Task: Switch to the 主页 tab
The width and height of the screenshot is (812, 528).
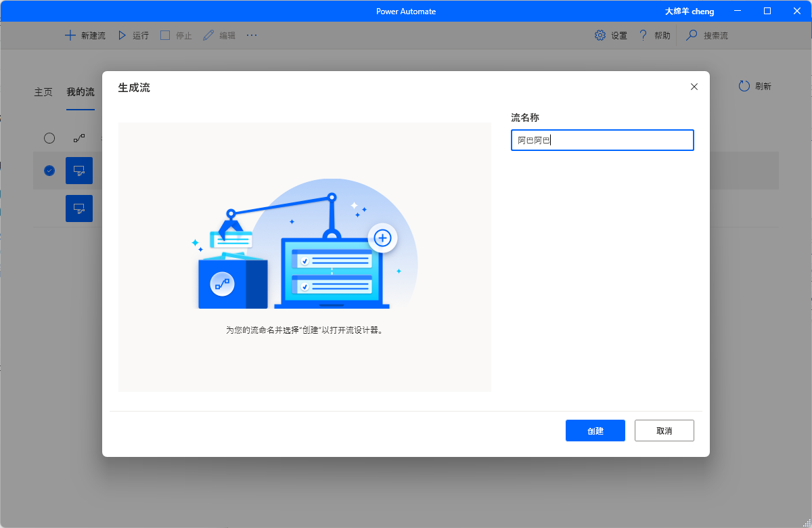Action: point(43,92)
